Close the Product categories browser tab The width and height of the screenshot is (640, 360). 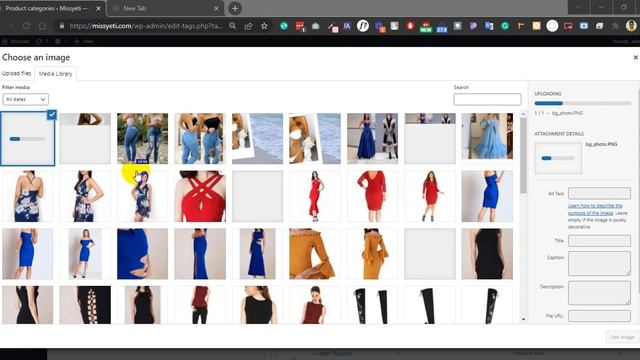click(98, 8)
